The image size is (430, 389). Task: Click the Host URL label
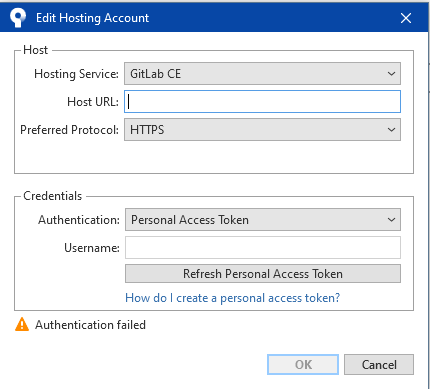pyautogui.click(x=93, y=102)
